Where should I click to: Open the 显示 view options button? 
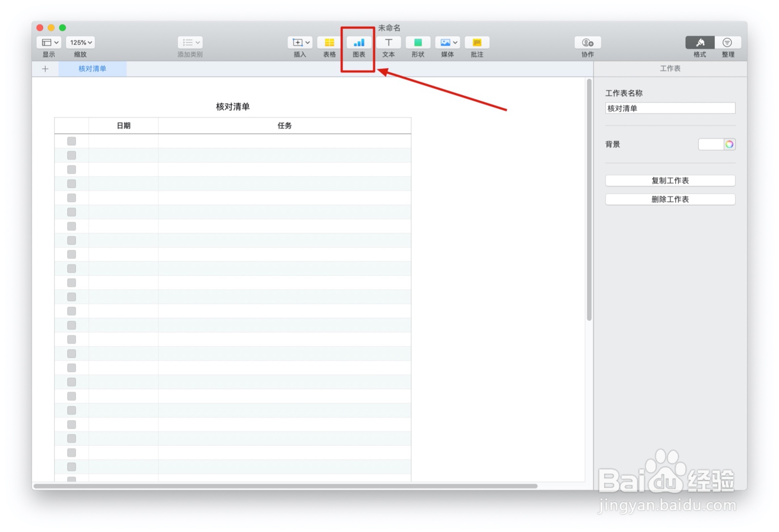point(49,42)
